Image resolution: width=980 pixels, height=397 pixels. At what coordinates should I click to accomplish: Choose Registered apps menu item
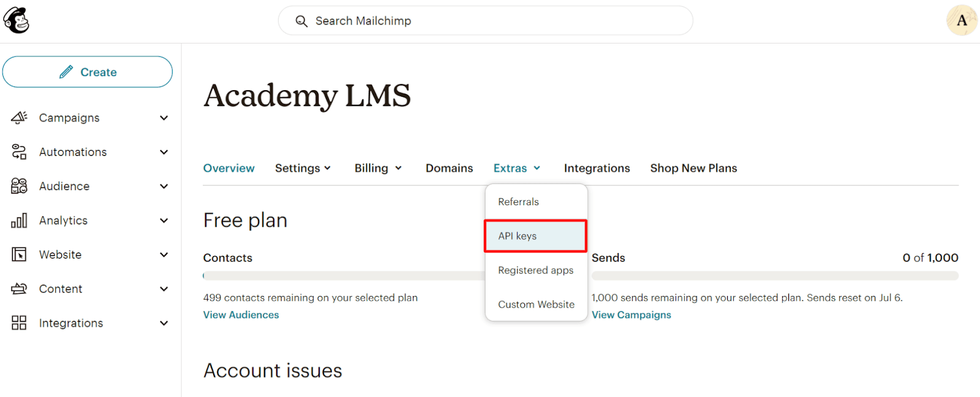pyautogui.click(x=537, y=270)
